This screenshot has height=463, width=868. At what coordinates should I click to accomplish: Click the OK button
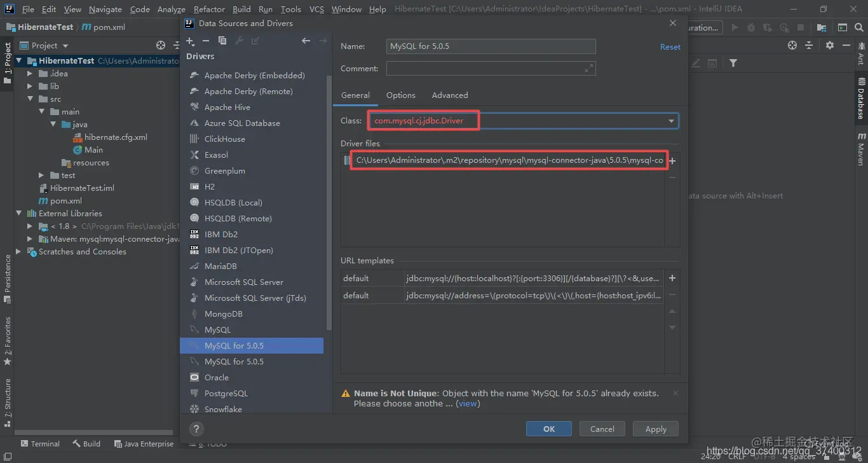[549, 429]
